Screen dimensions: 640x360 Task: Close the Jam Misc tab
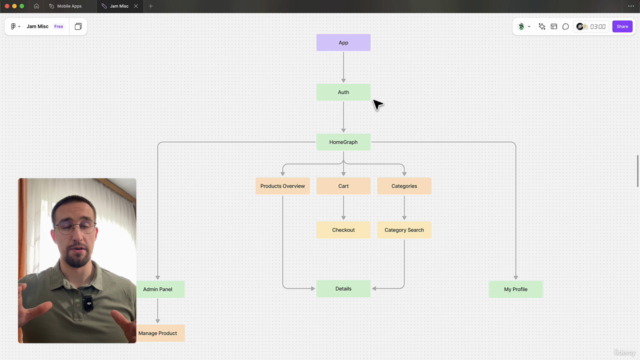[x=136, y=6]
